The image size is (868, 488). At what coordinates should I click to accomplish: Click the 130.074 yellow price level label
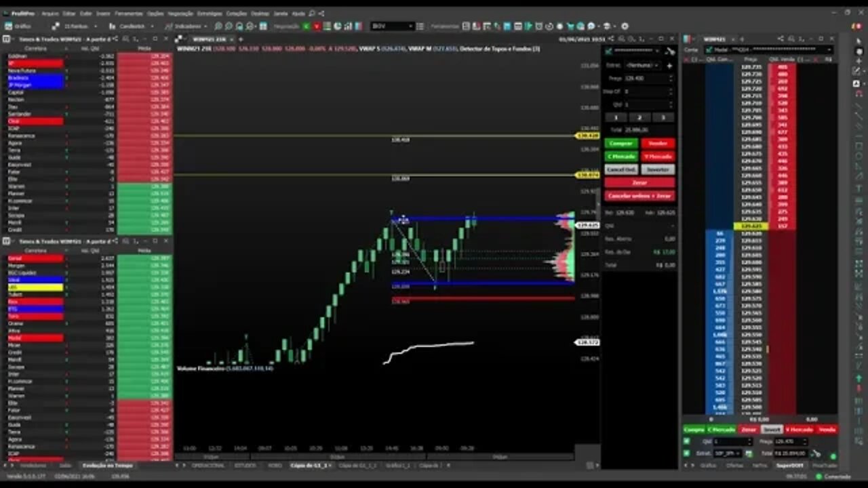click(587, 175)
